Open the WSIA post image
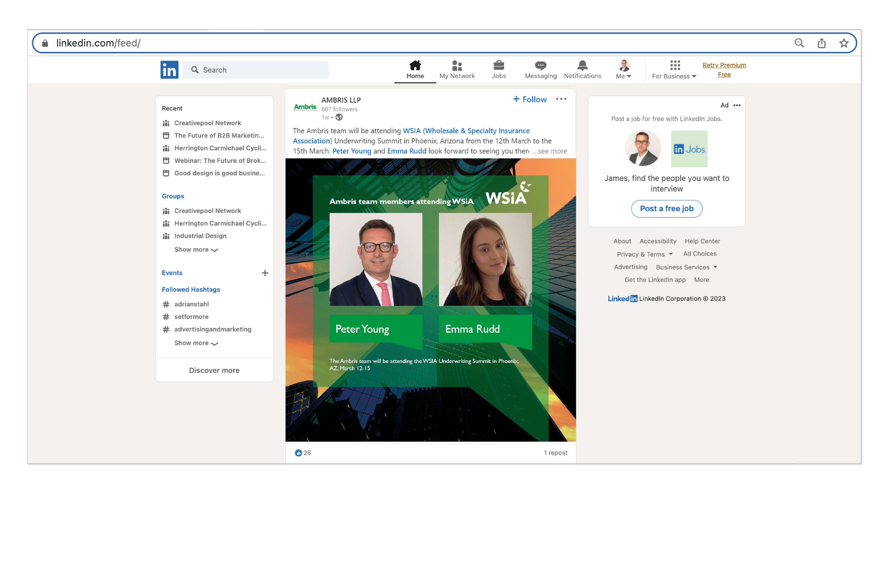Viewport: 882px width, 588px height. [430, 300]
